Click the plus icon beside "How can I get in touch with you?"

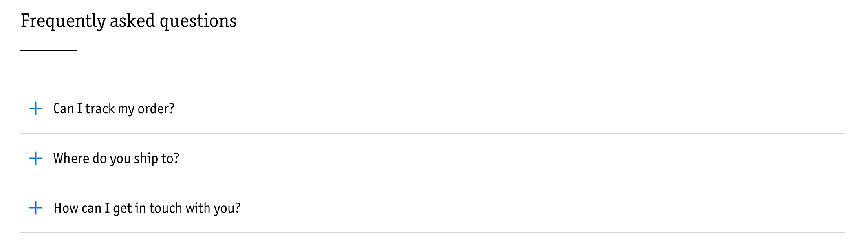click(x=36, y=208)
